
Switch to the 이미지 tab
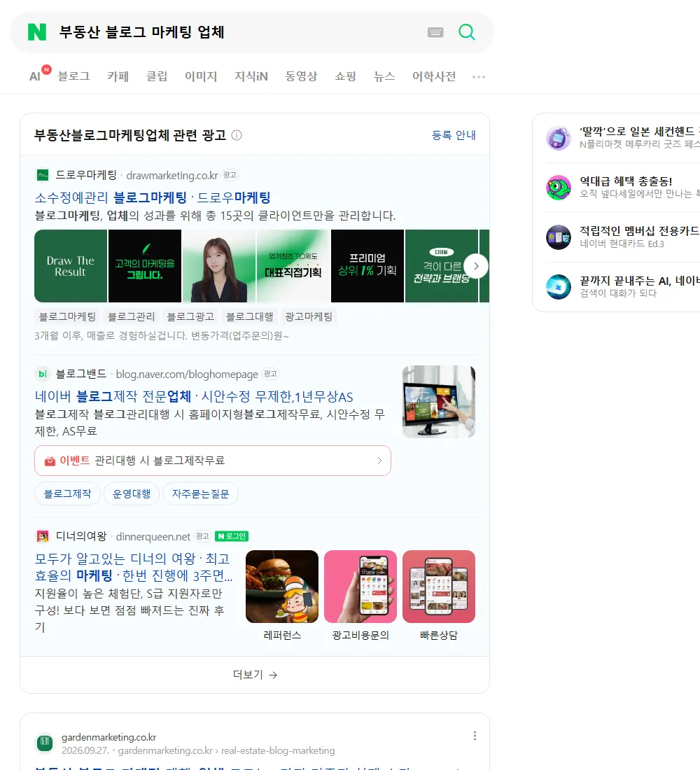click(x=201, y=76)
